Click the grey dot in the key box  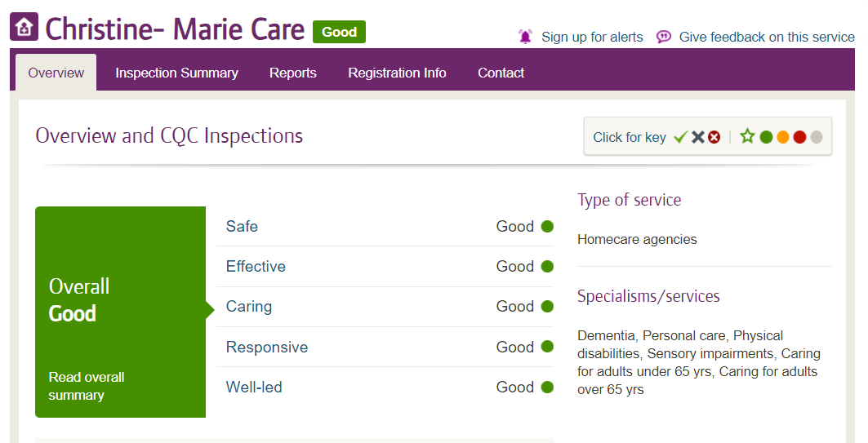tap(816, 136)
